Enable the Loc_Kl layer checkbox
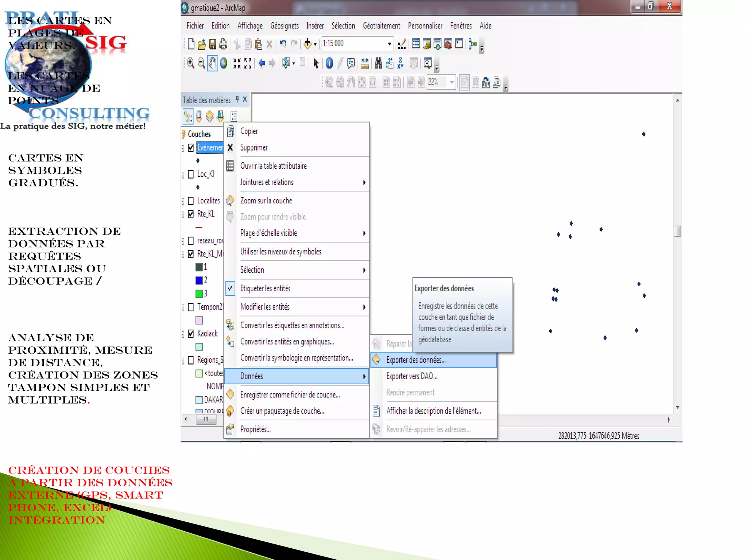The width and height of the screenshot is (747, 560). (x=191, y=174)
